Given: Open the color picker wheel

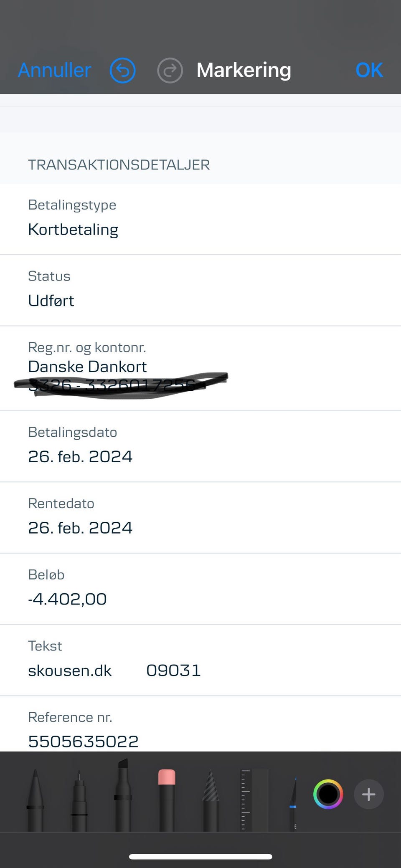Looking at the screenshot, I should coord(328,794).
